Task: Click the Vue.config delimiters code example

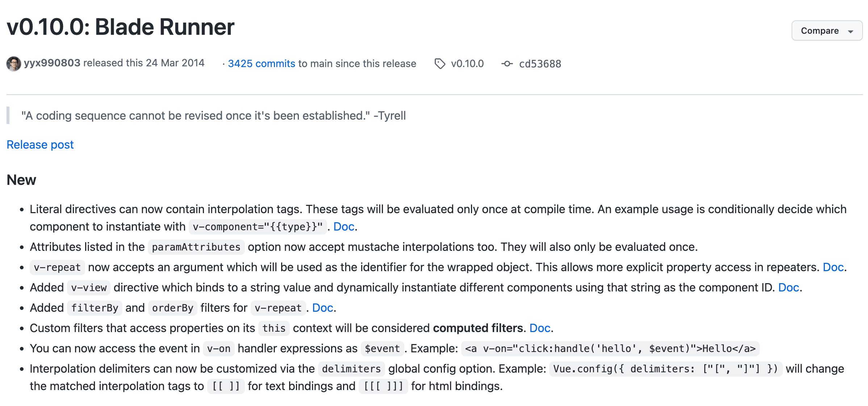Action: click(665, 369)
